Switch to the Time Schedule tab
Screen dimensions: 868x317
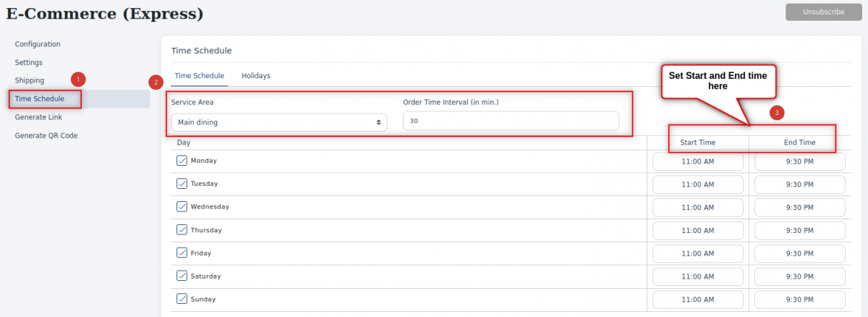(x=200, y=75)
